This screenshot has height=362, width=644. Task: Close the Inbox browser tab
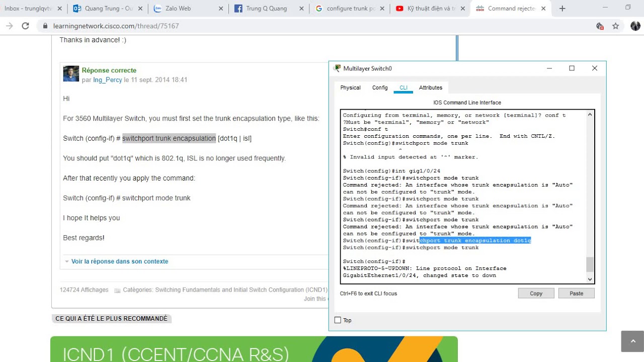pos(60,9)
